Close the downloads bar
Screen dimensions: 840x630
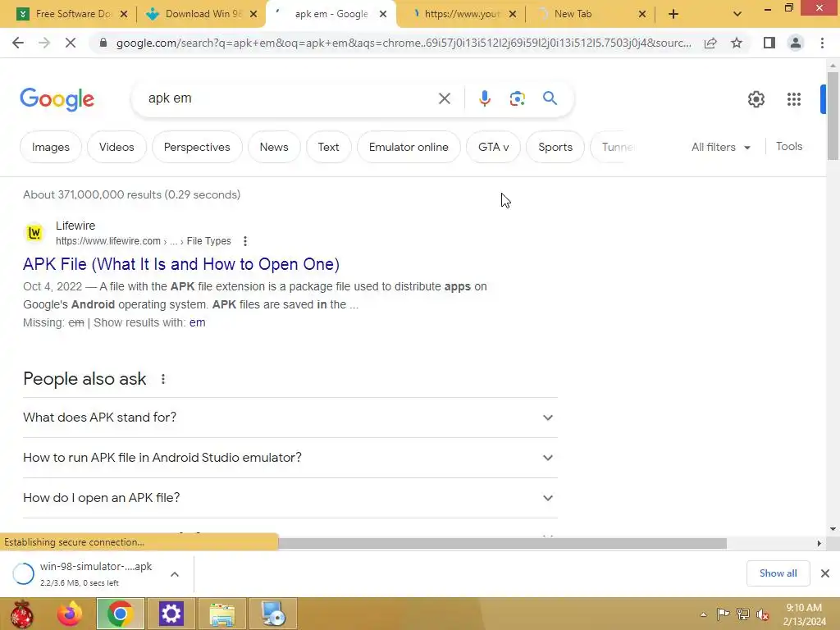click(x=825, y=573)
